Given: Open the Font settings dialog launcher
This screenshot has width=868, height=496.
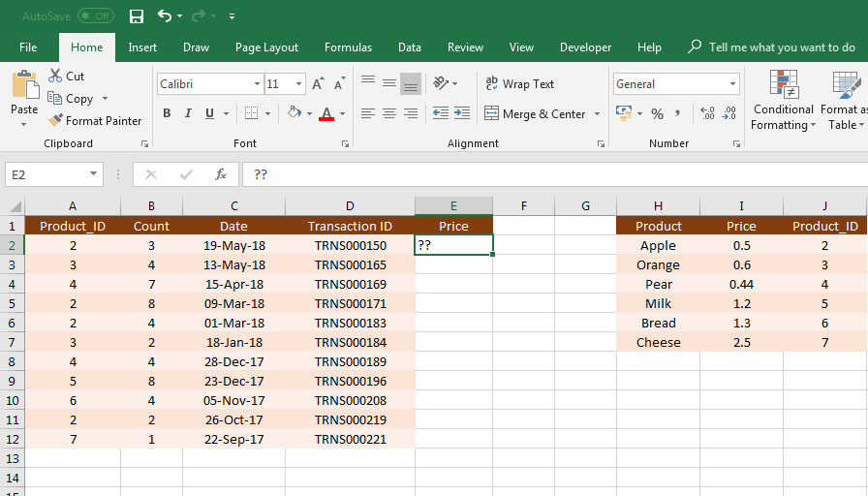Looking at the screenshot, I should (346, 144).
